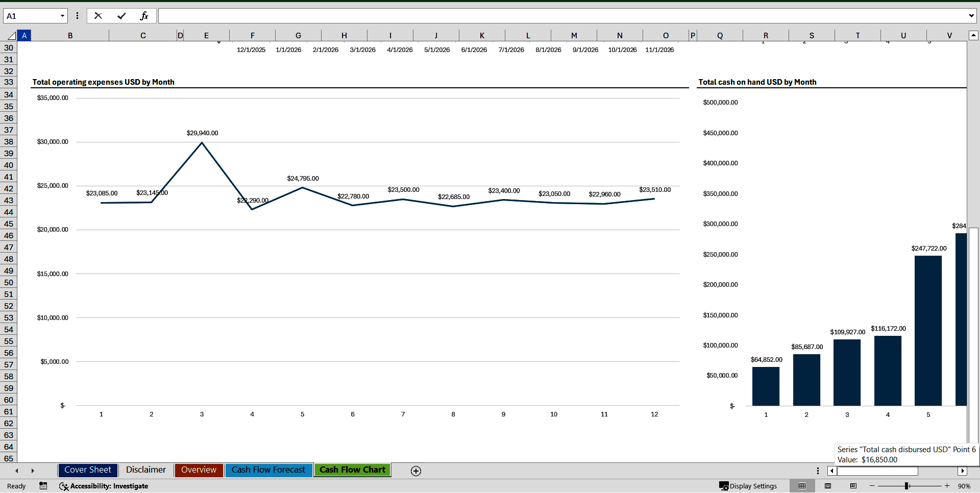The width and height of the screenshot is (980, 493).
Task: Click Zoom In plus on the status bar
Action: 947,486
